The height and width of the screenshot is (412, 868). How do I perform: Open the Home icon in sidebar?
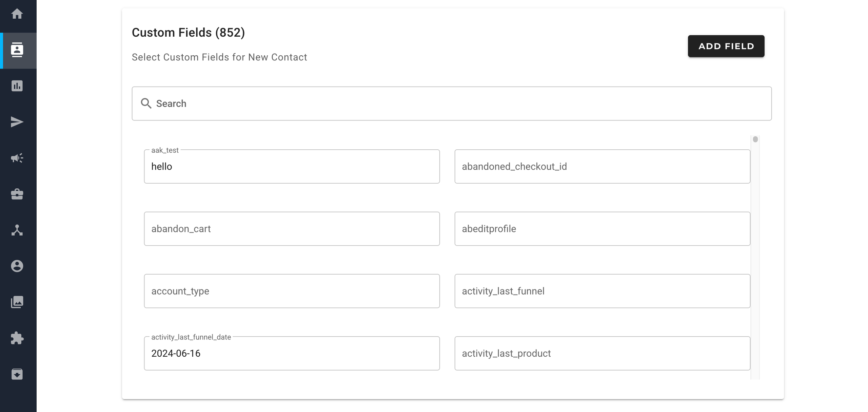[17, 14]
